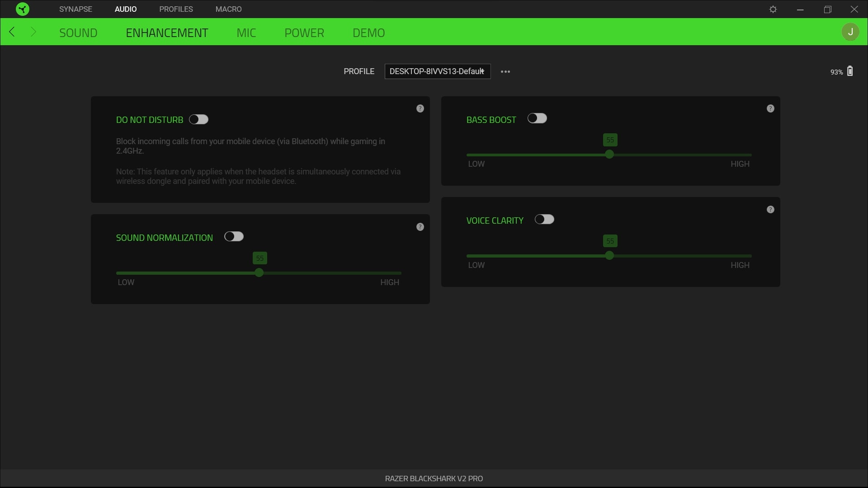Open the Synapse menu tab
Image resolution: width=868 pixels, height=488 pixels.
75,9
